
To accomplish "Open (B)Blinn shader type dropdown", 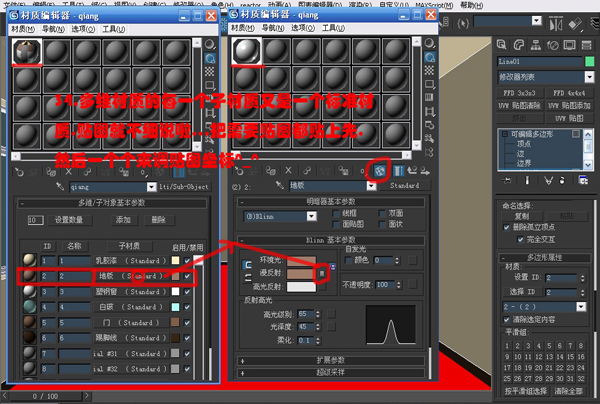I will click(x=311, y=217).
